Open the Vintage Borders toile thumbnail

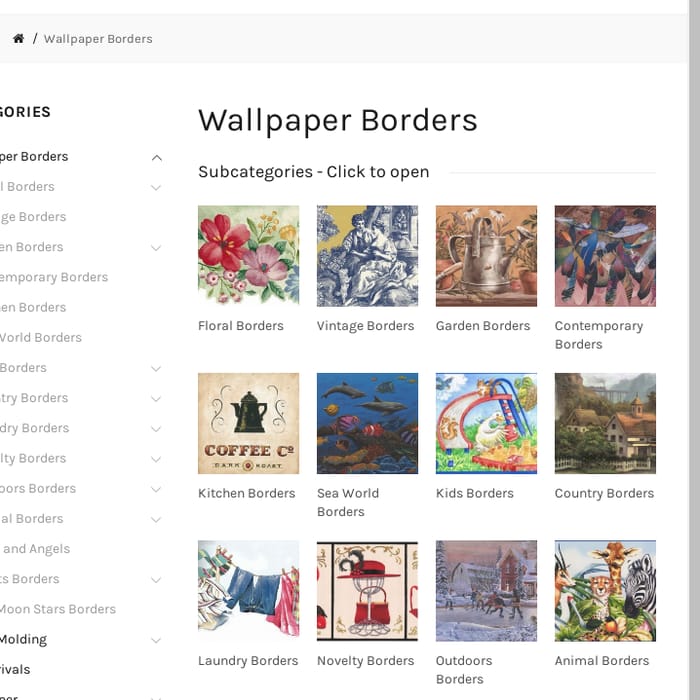coord(367,256)
